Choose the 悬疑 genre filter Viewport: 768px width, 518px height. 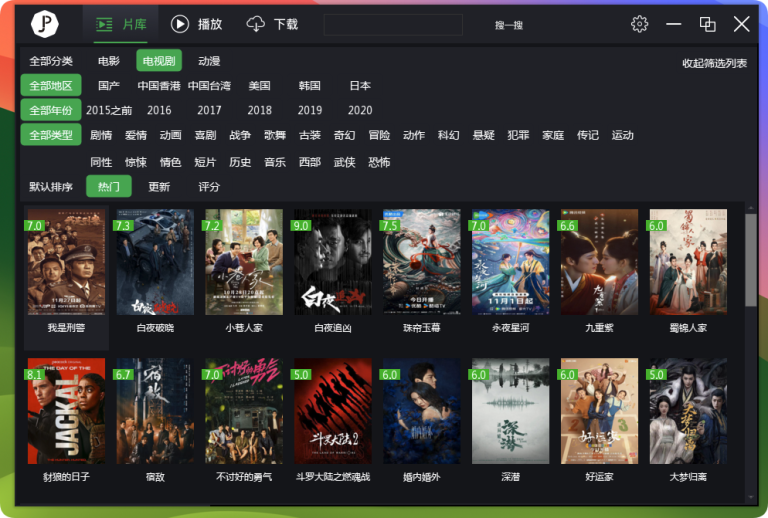click(x=483, y=136)
